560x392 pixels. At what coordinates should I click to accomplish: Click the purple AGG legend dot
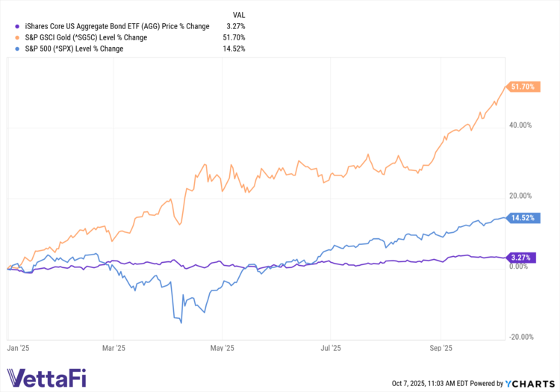click(x=16, y=26)
